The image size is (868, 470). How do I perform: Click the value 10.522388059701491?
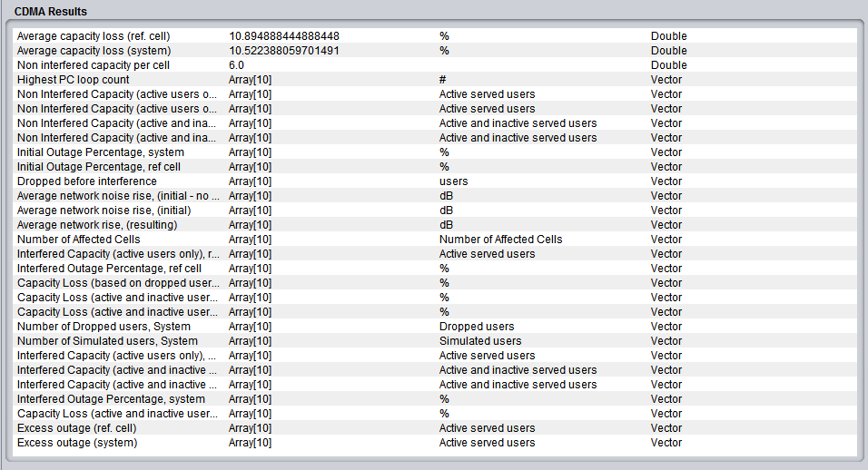(x=284, y=51)
